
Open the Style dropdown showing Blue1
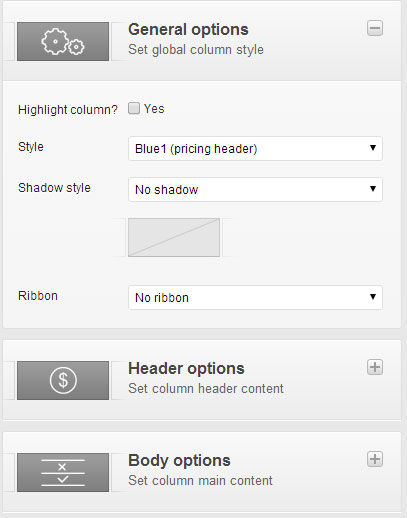pyautogui.click(x=255, y=148)
